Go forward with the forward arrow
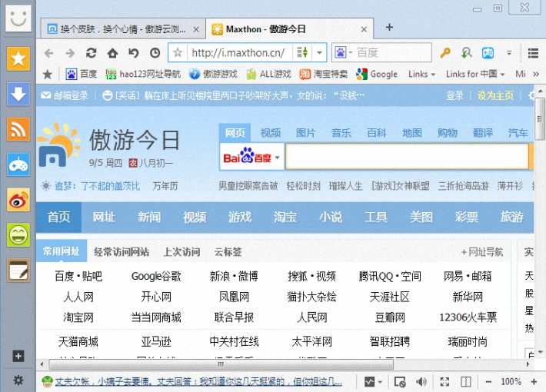The width and height of the screenshot is (546, 392). pyautogui.click(x=70, y=53)
